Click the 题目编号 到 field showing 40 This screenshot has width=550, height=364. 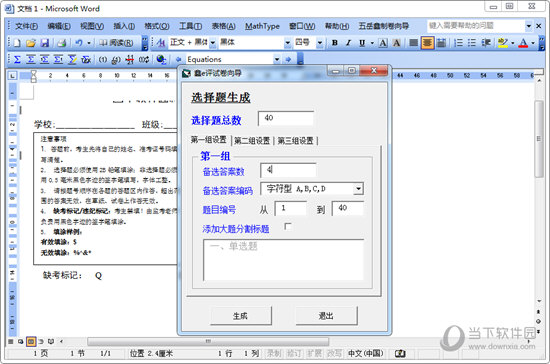point(348,208)
